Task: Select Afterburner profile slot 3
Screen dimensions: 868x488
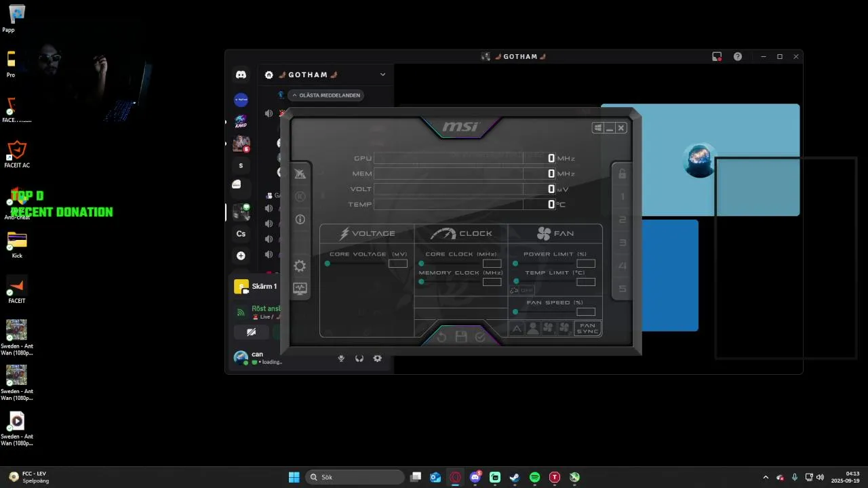Action: [x=622, y=243]
